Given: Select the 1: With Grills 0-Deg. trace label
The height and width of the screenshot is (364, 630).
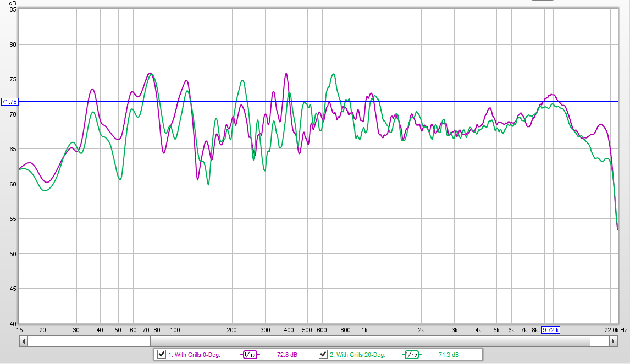Looking at the screenshot, I should 194,355.
